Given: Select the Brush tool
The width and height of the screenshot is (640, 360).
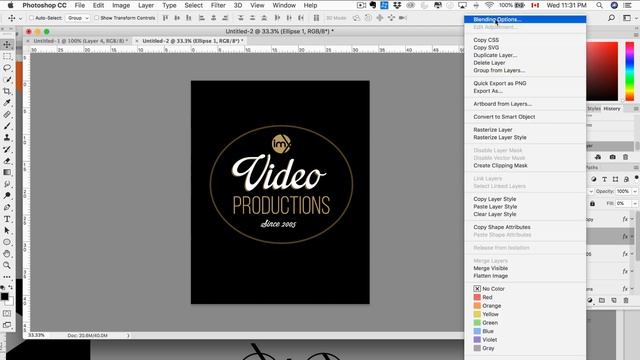Looking at the screenshot, I should (x=7, y=126).
